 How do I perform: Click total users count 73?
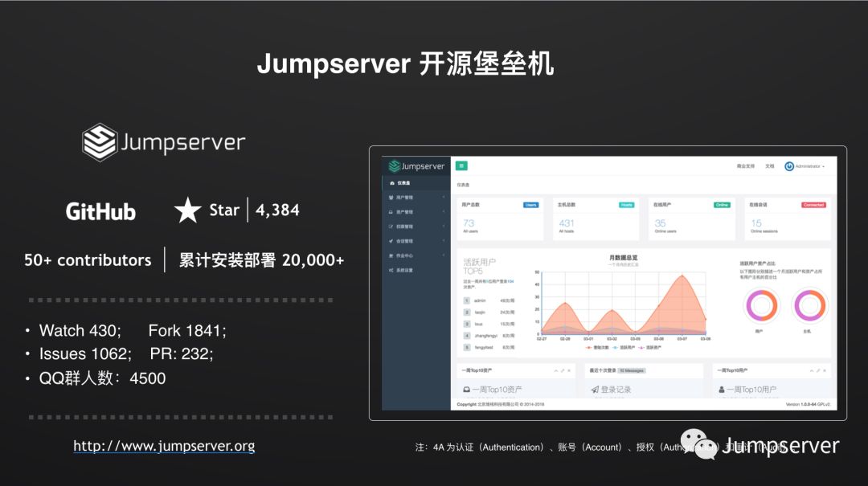469,223
